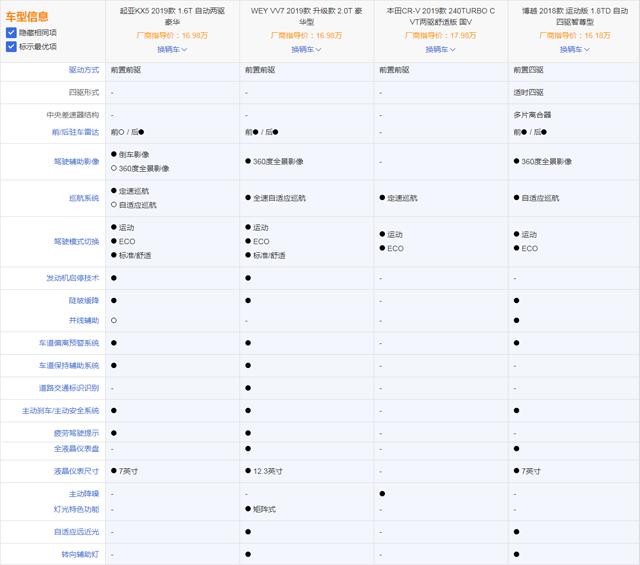Open 换辆车 dropdown under 起亚KX5
Viewport: 640px width, 565px height.
pyautogui.click(x=172, y=49)
